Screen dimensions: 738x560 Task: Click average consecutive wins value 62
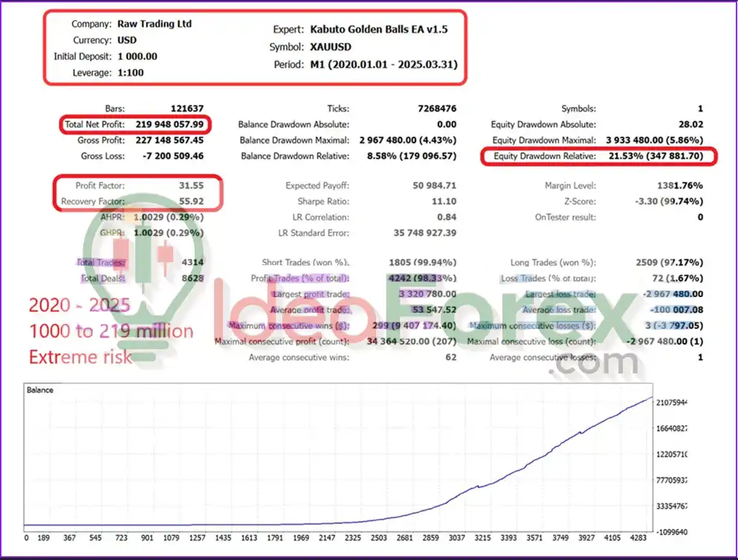451,357
